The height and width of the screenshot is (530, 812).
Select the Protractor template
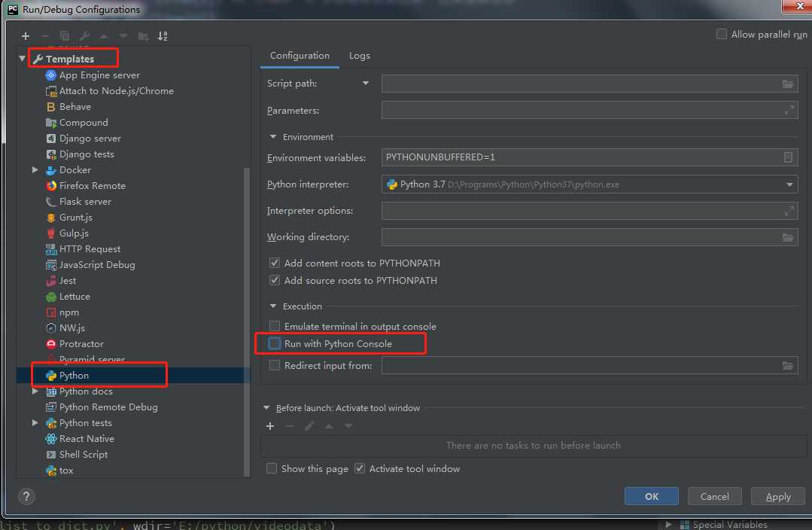tap(75, 344)
